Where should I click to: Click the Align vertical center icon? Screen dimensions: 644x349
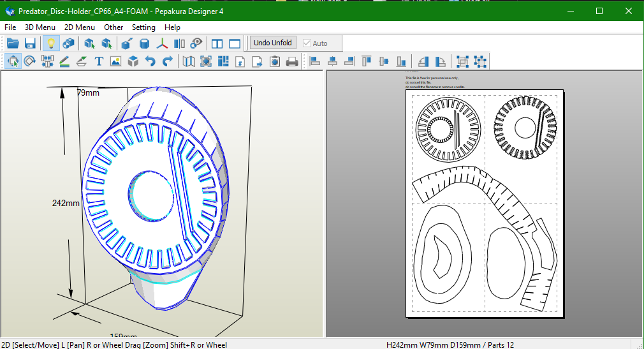(x=384, y=61)
